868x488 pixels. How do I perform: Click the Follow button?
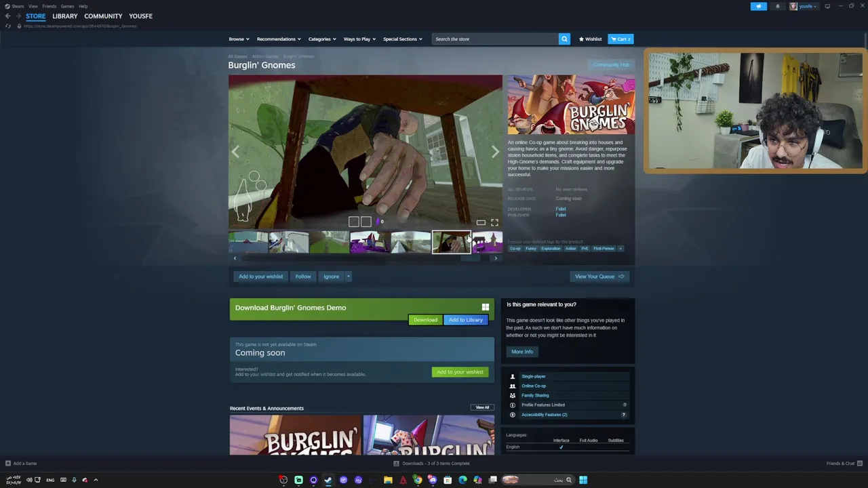tap(303, 277)
